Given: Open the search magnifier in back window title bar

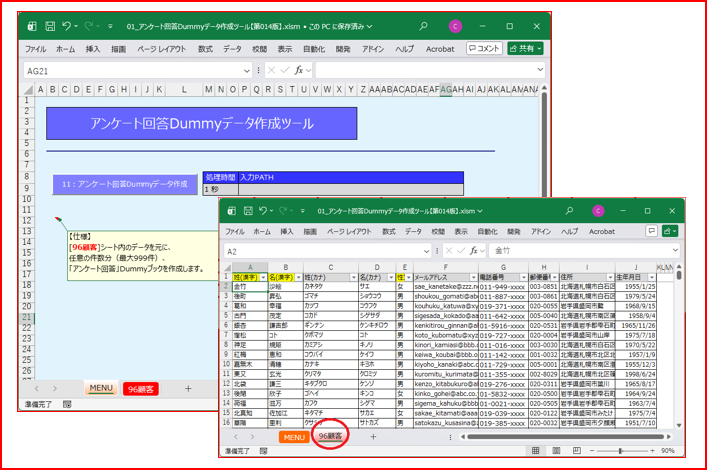Looking at the screenshot, I should pyautogui.click(x=424, y=24).
